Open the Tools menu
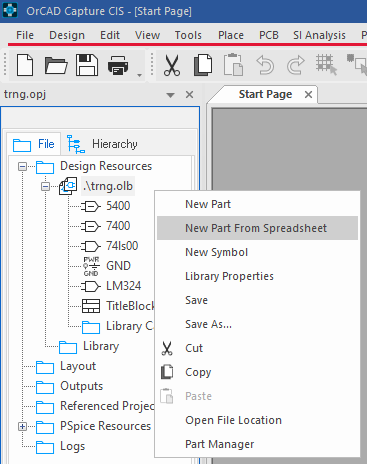The image size is (367, 464). [188, 35]
